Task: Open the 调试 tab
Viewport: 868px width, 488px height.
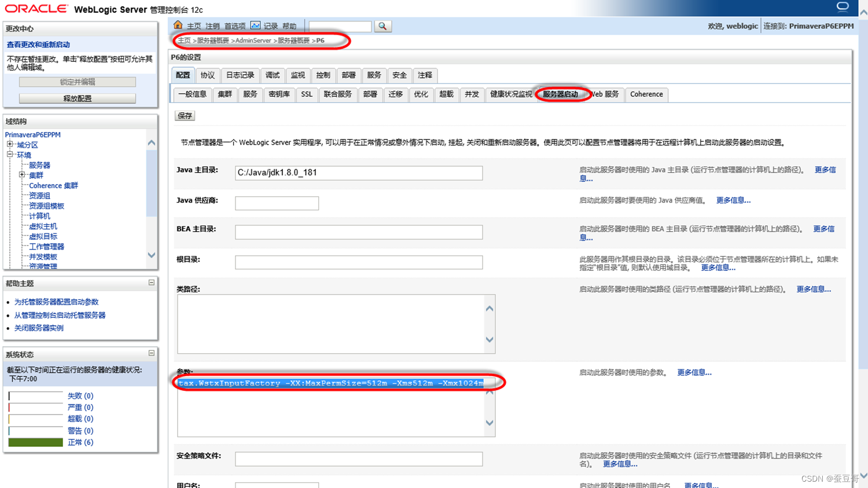Action: (x=273, y=75)
